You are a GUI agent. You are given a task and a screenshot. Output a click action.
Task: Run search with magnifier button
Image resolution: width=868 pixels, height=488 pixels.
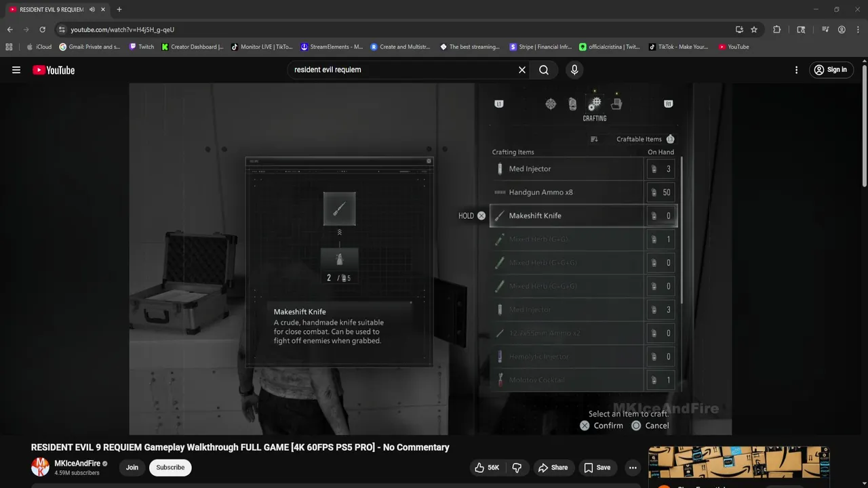[544, 70]
